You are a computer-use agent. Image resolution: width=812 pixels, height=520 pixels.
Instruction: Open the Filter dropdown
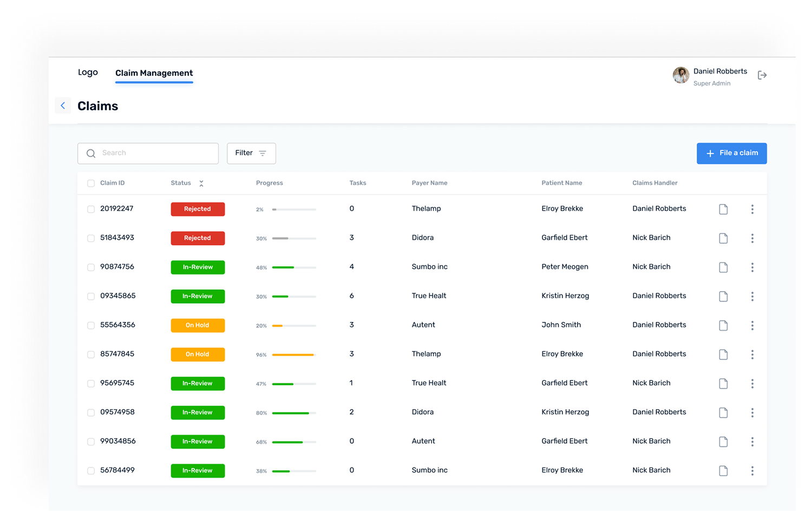coord(251,153)
